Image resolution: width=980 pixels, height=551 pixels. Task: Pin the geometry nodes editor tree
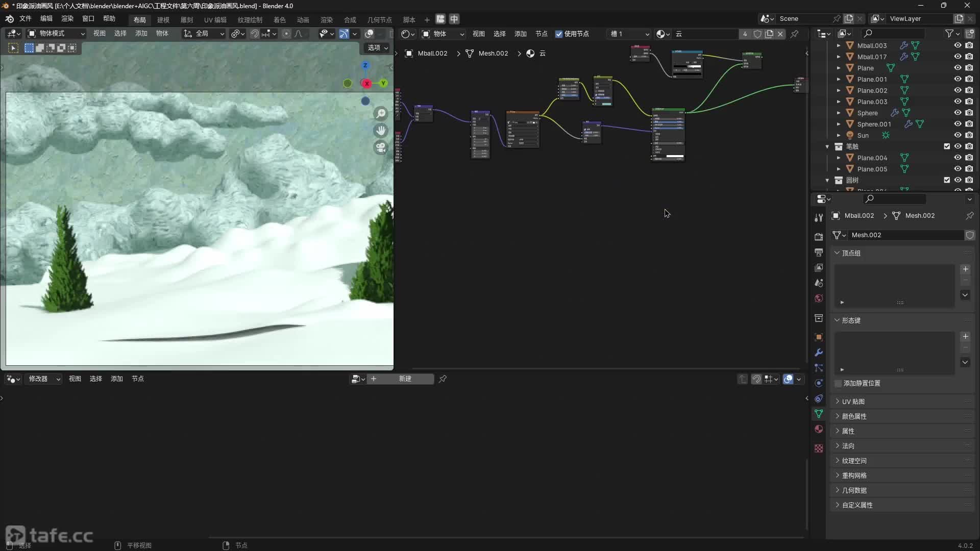[443, 379]
